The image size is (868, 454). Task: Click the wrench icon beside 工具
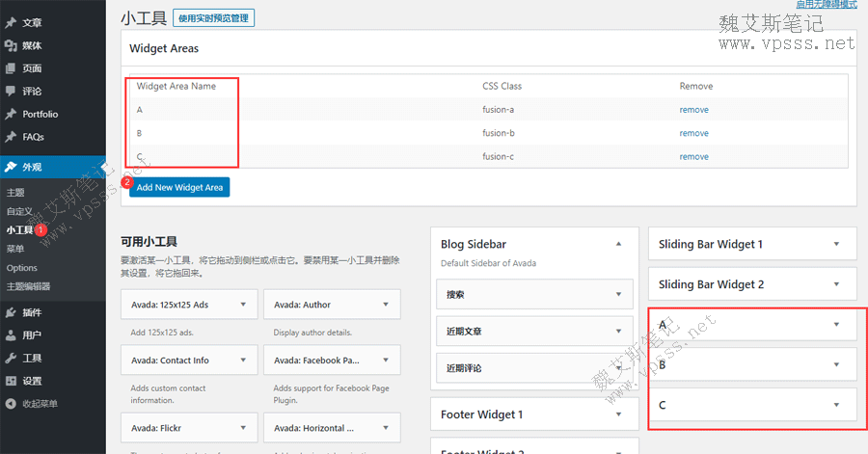(x=11, y=358)
